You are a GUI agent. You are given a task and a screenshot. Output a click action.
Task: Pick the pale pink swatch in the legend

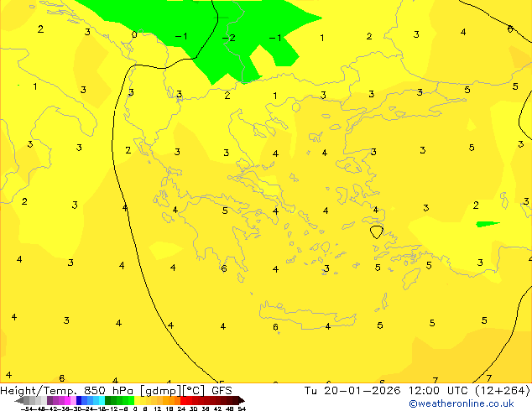(73, 400)
